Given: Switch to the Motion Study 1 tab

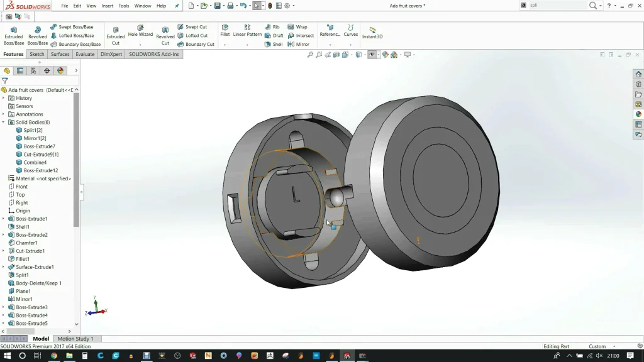Looking at the screenshot, I should (75, 339).
